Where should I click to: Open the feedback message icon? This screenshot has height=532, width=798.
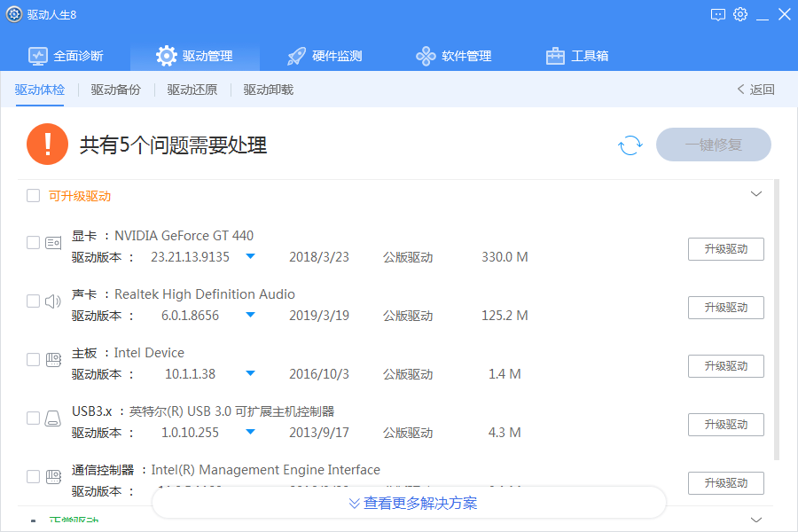pos(718,14)
